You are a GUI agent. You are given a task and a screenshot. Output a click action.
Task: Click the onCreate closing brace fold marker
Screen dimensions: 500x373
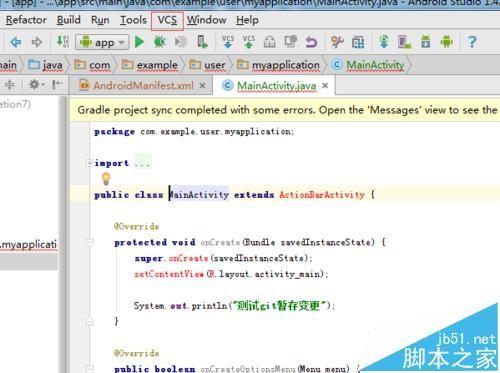90,322
